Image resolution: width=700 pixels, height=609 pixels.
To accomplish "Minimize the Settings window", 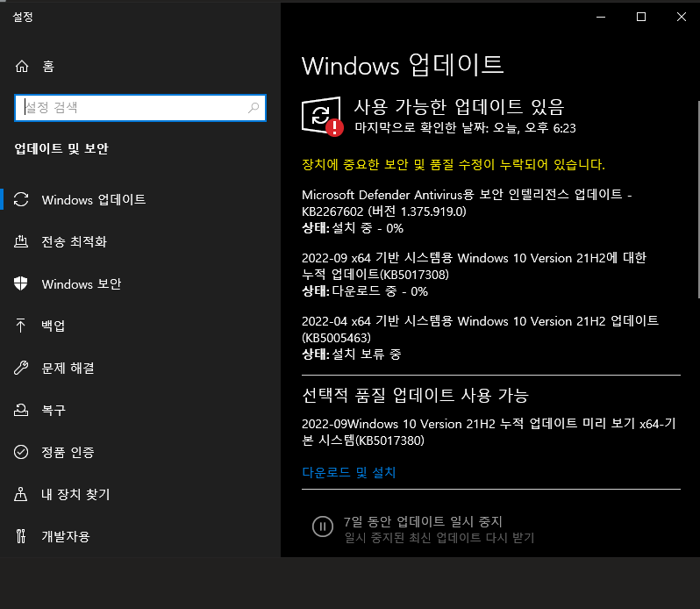I will [601, 17].
